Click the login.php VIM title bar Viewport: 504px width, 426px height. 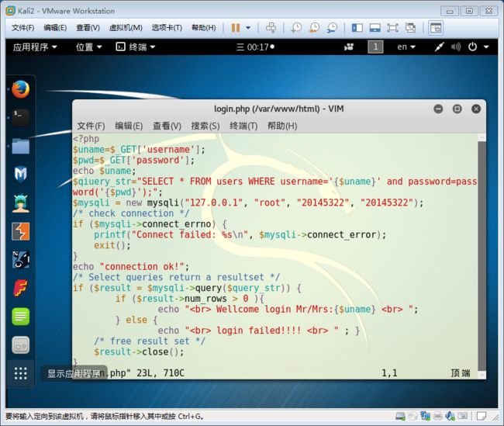pos(278,109)
